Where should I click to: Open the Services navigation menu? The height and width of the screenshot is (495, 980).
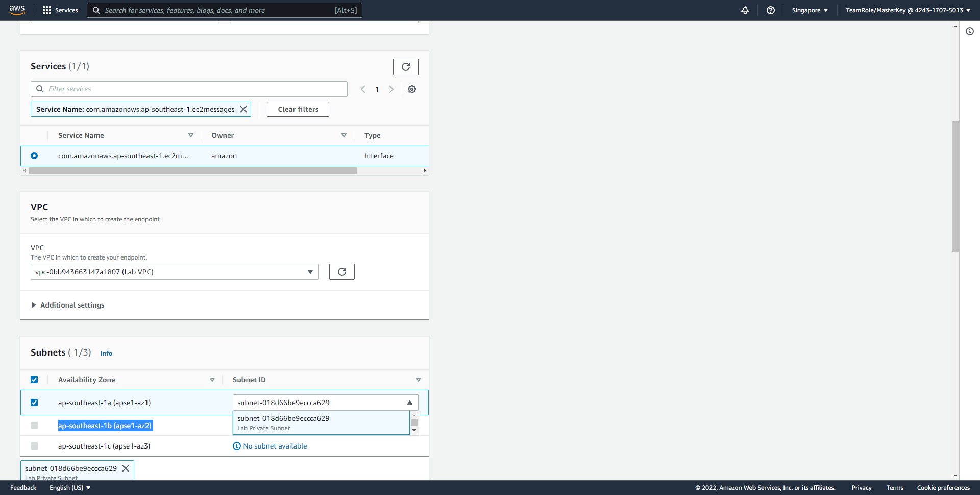click(x=66, y=10)
